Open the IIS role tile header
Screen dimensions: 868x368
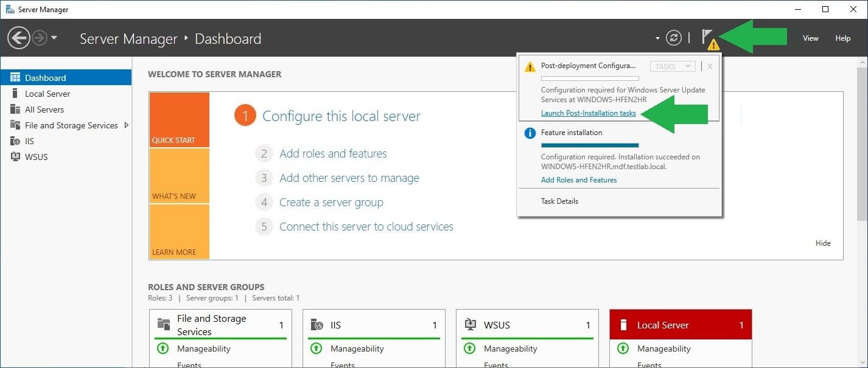pyautogui.click(x=374, y=325)
